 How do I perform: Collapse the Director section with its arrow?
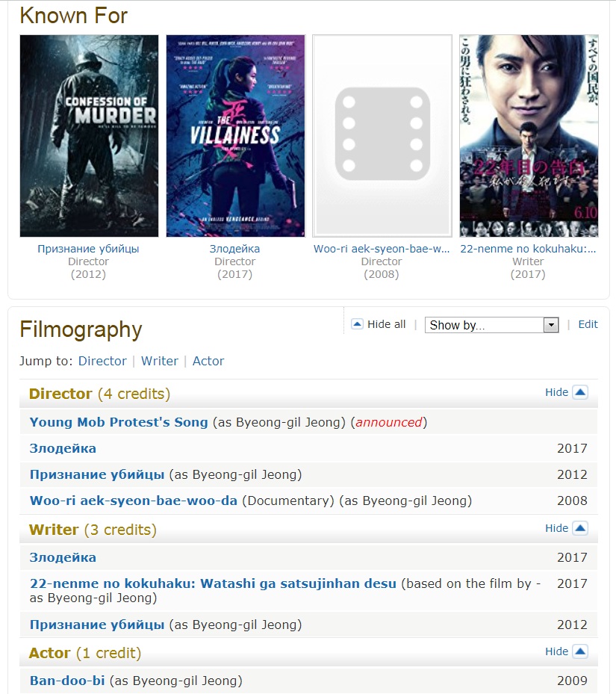[x=580, y=392]
